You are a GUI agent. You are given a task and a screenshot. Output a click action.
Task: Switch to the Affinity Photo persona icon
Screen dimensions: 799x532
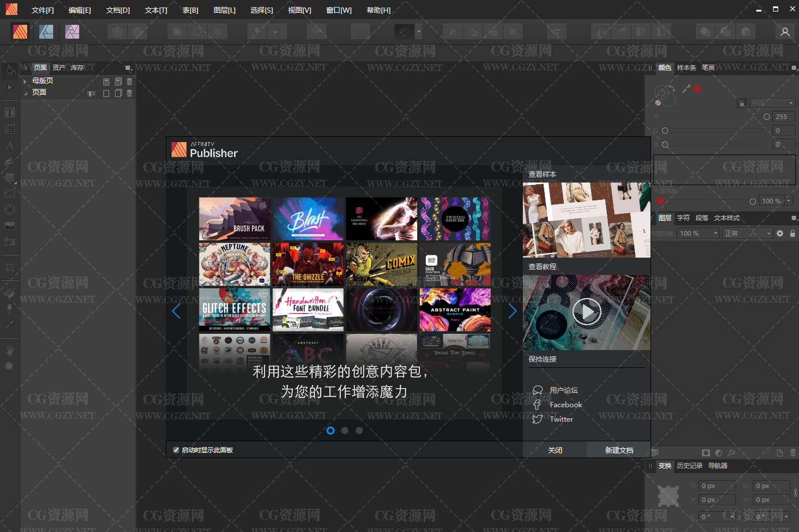pyautogui.click(x=72, y=32)
